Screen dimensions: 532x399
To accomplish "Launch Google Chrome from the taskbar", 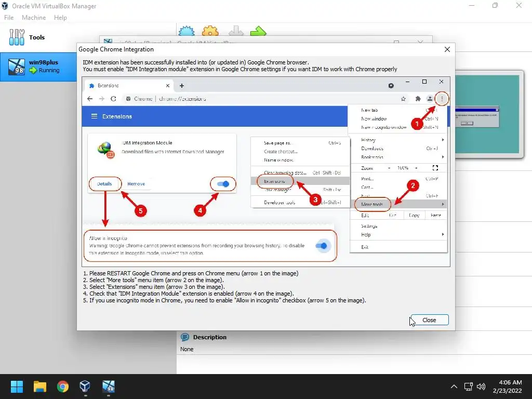I will point(62,387).
